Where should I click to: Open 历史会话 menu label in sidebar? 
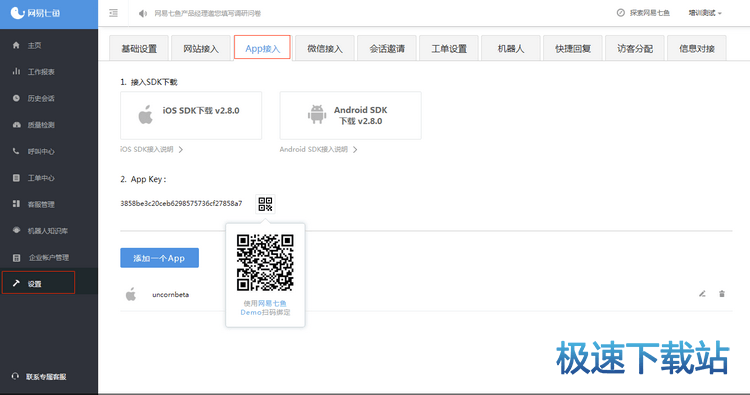(x=41, y=99)
